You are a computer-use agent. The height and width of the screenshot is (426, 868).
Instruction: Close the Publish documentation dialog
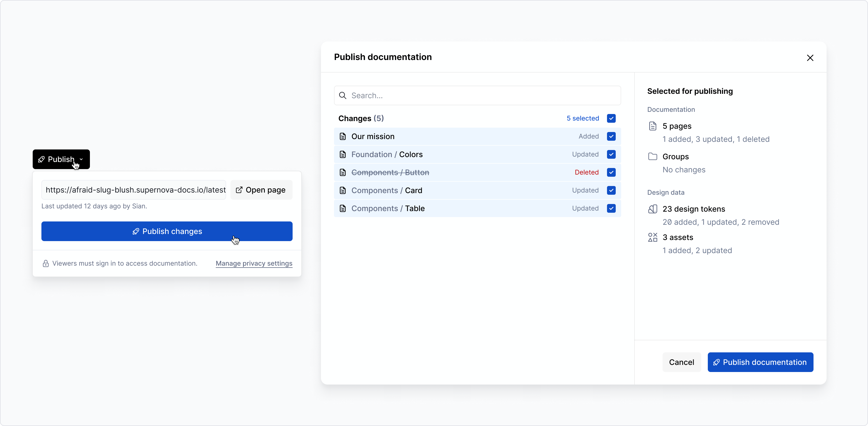(810, 58)
